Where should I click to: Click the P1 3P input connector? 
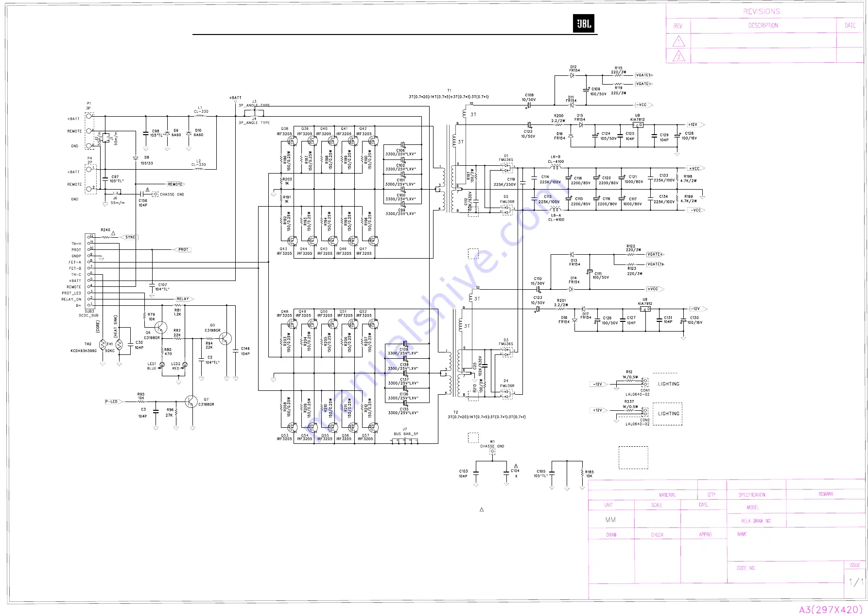coord(89,131)
